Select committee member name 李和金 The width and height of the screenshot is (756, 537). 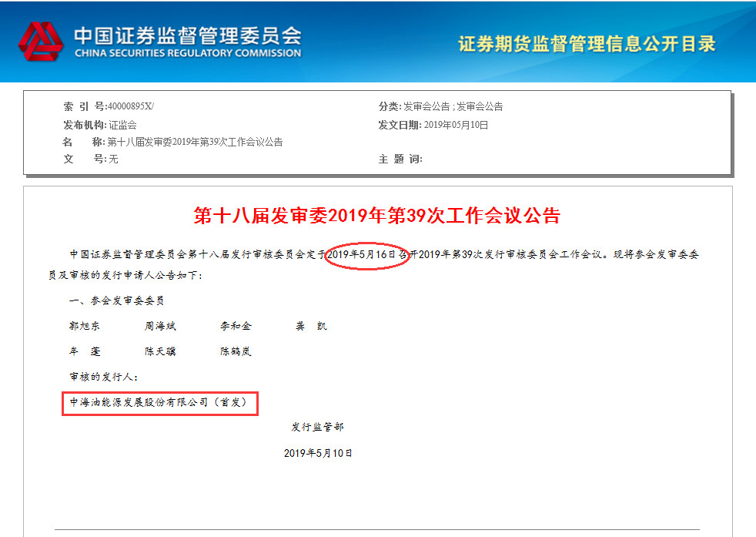tap(236, 326)
